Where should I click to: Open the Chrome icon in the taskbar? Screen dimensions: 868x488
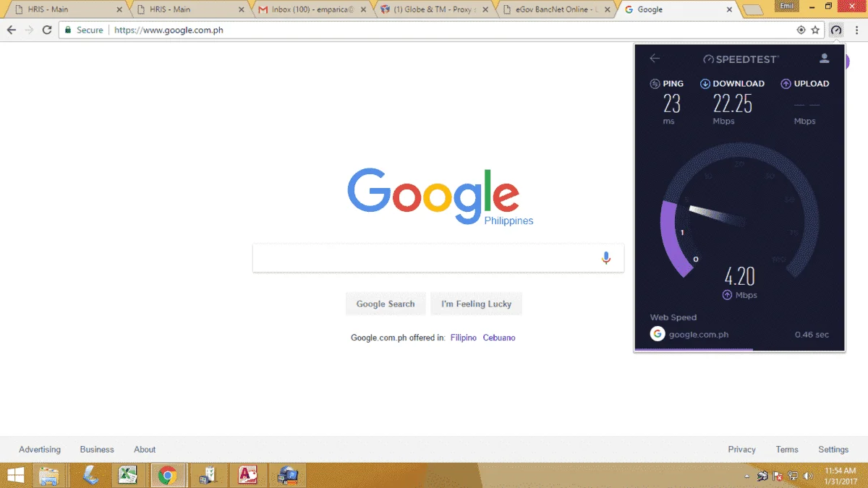coord(168,475)
